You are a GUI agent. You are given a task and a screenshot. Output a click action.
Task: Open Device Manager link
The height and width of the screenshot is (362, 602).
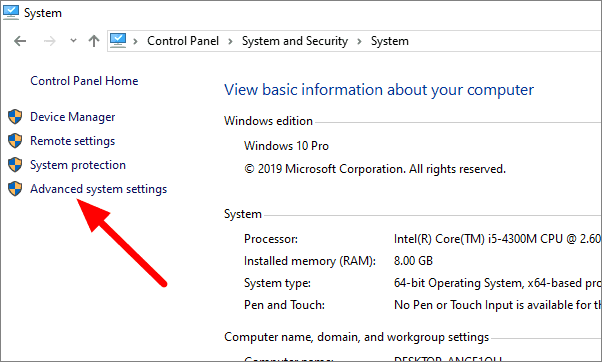click(73, 117)
